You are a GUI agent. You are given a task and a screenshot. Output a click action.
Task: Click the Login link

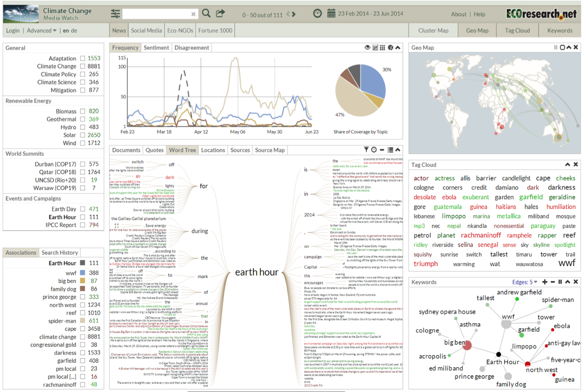click(x=13, y=31)
